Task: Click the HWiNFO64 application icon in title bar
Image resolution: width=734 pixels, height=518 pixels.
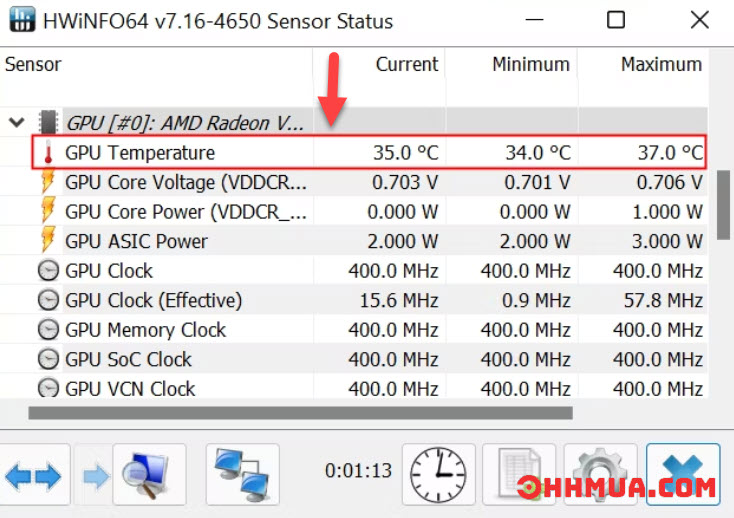Action: 22,20
